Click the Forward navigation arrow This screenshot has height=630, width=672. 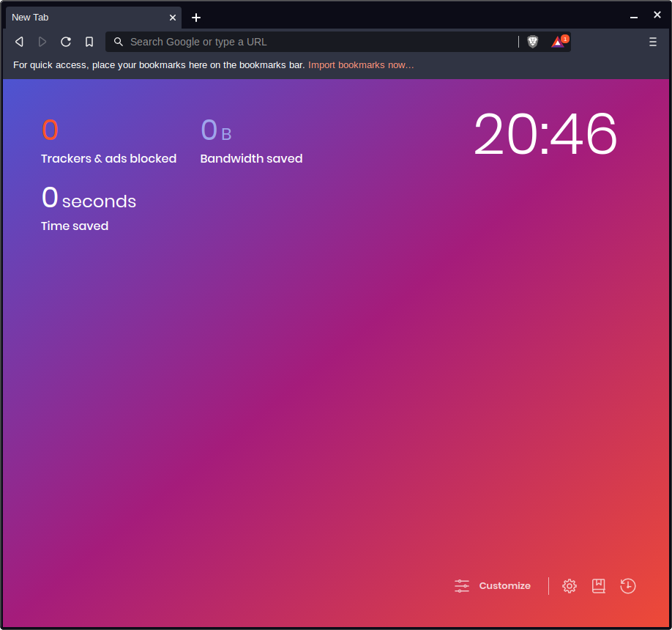point(42,42)
